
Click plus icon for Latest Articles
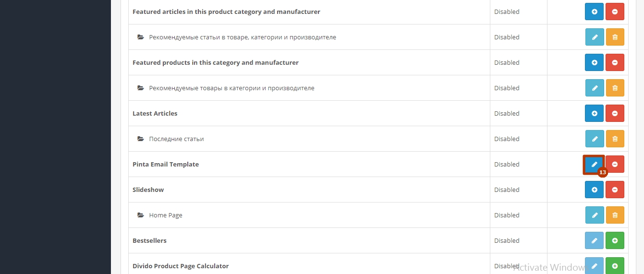(x=594, y=113)
